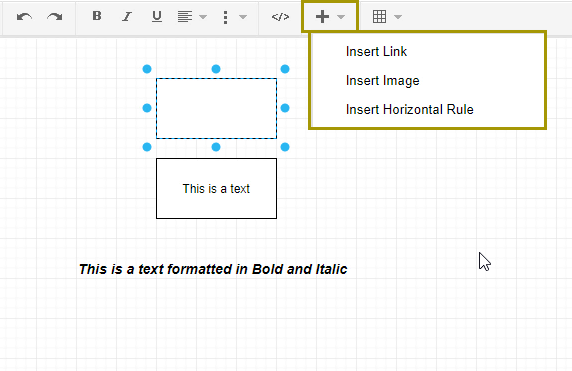Image resolution: width=572 pixels, height=371 pixels.
Task: Click the Redo arrow icon
Action: pyautogui.click(x=54, y=17)
